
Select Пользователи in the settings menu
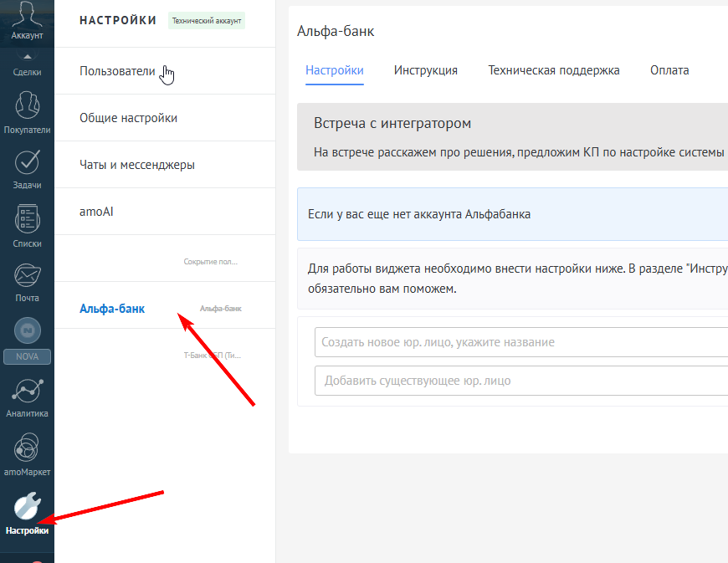tap(117, 71)
